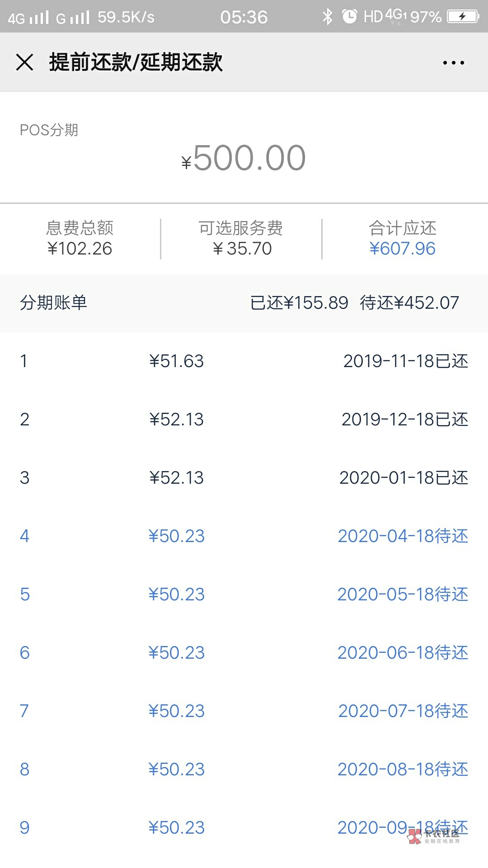488x868 pixels.
Task: Tap the battery charging indicator icon
Action: click(463, 17)
